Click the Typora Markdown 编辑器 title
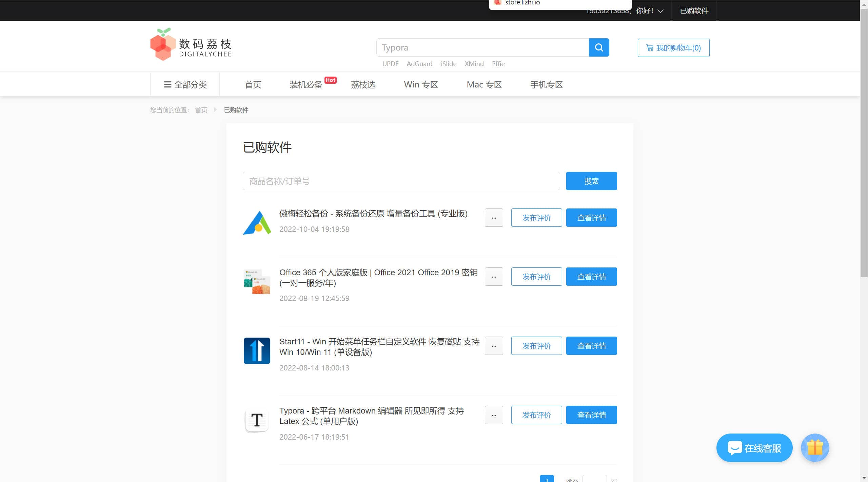868x482 pixels. (372, 416)
